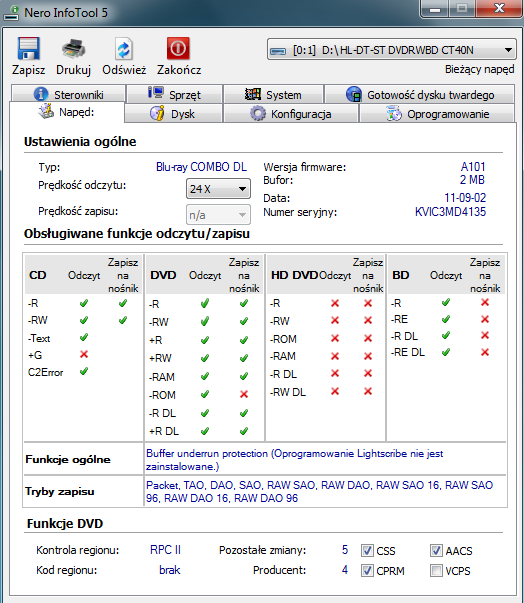The image size is (524, 603).
Task: Toggle the CPRM checkbox
Action: 367,570
